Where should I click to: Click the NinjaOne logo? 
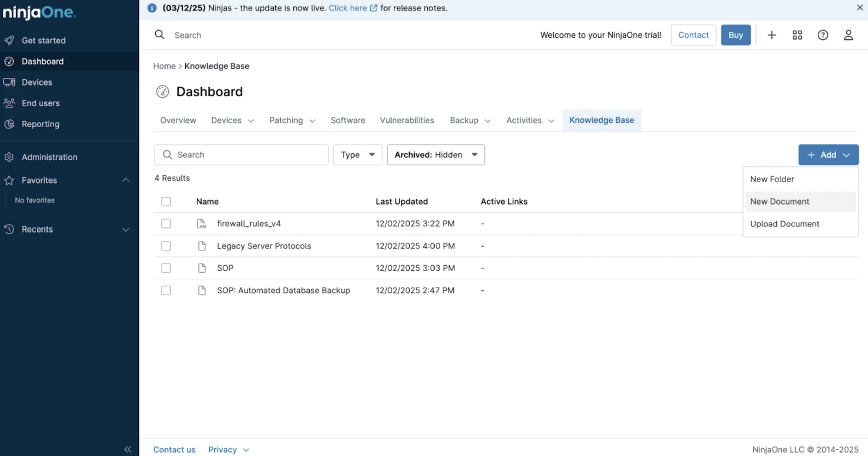(39, 13)
